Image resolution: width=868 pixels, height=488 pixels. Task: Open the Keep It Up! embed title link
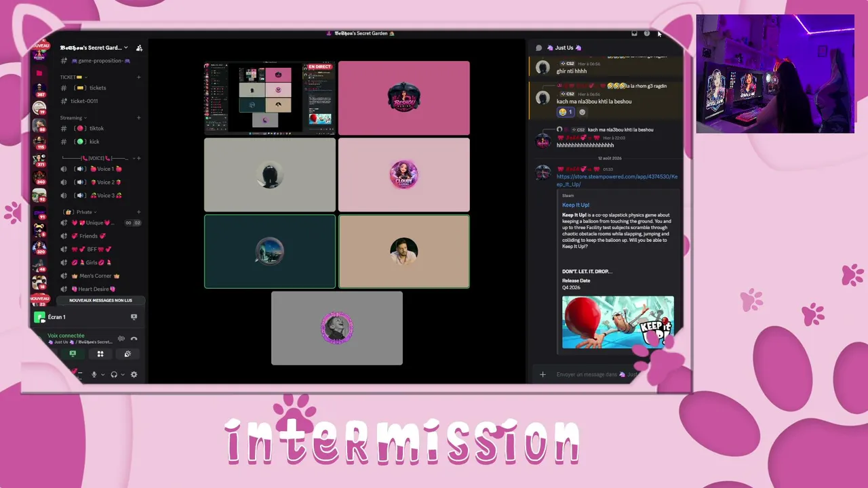[x=576, y=205]
